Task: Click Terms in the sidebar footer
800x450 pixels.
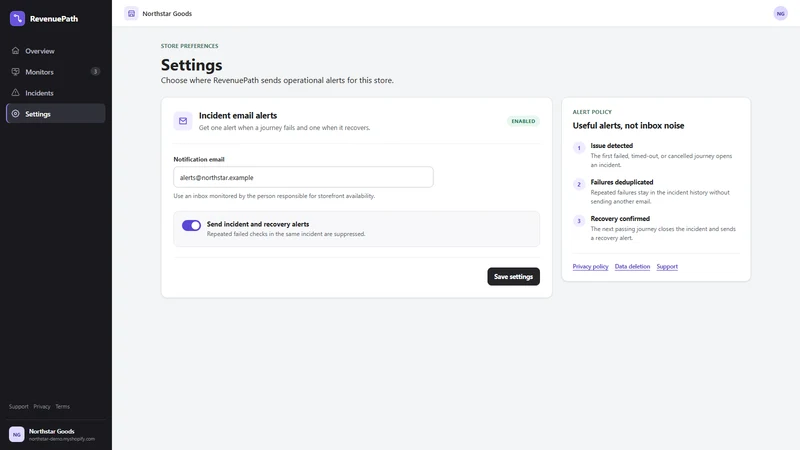Action: [62, 407]
